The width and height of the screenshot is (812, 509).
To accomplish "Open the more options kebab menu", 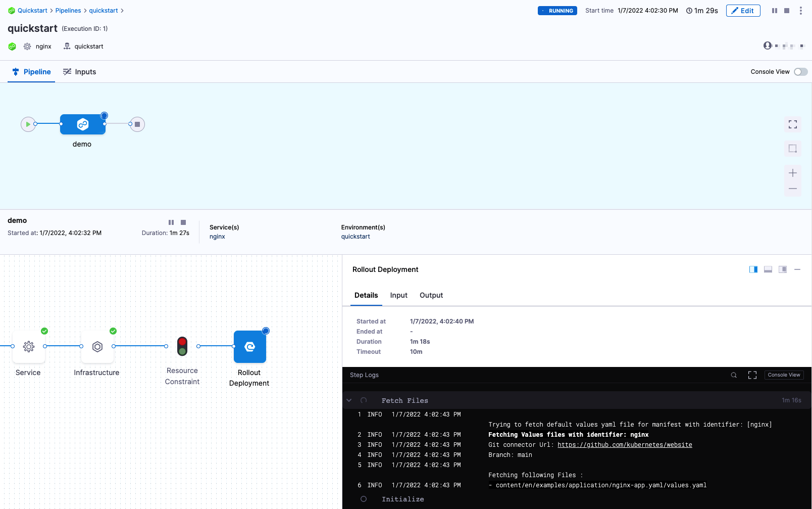I will tap(800, 11).
